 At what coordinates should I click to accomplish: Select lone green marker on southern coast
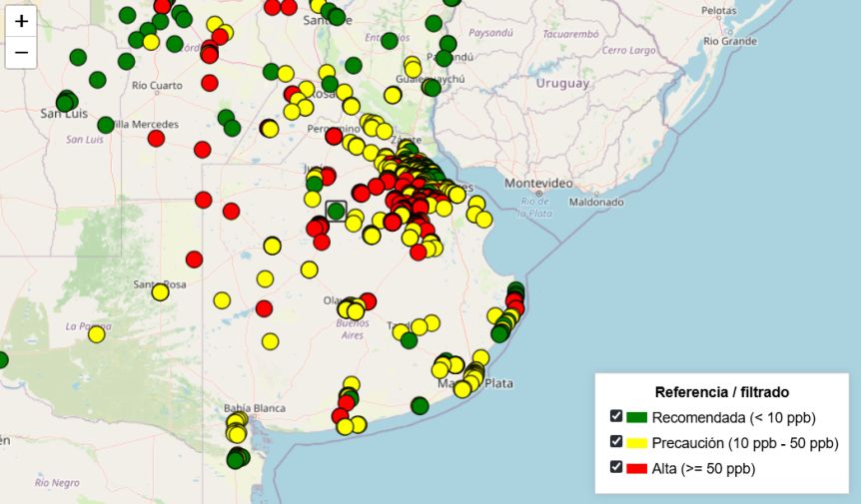[x=420, y=405]
